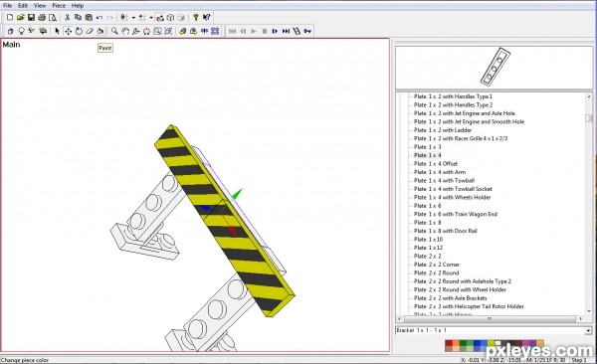
Task: Open the lock options dropdown arrow
Action: (133, 18)
